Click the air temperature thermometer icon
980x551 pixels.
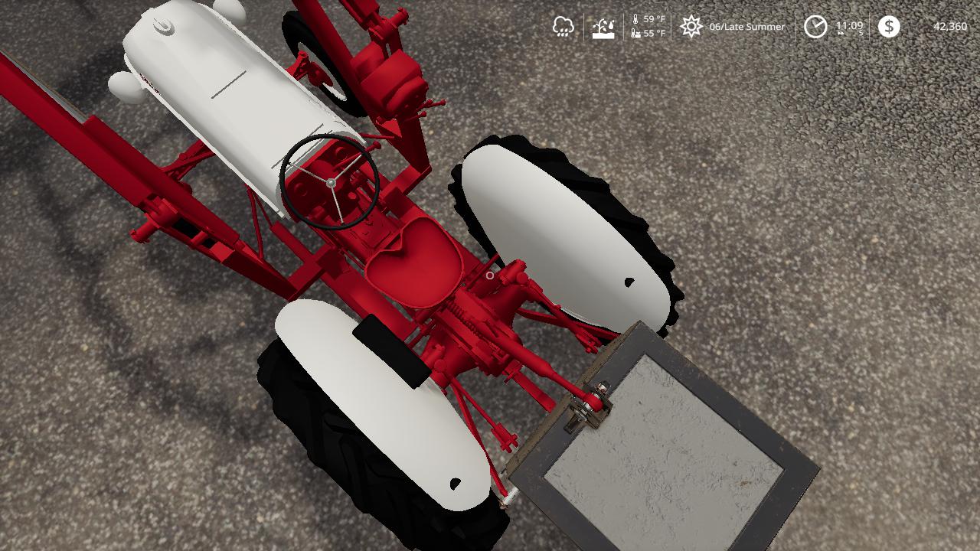(x=635, y=19)
